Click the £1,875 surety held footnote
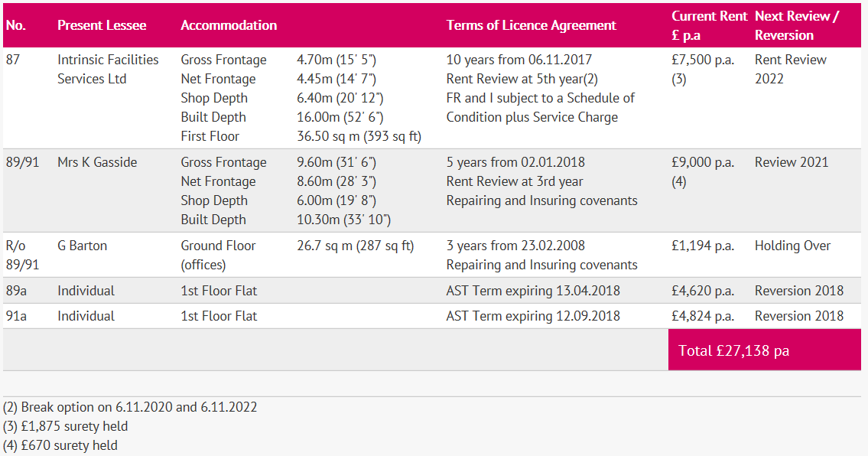 click(66, 426)
